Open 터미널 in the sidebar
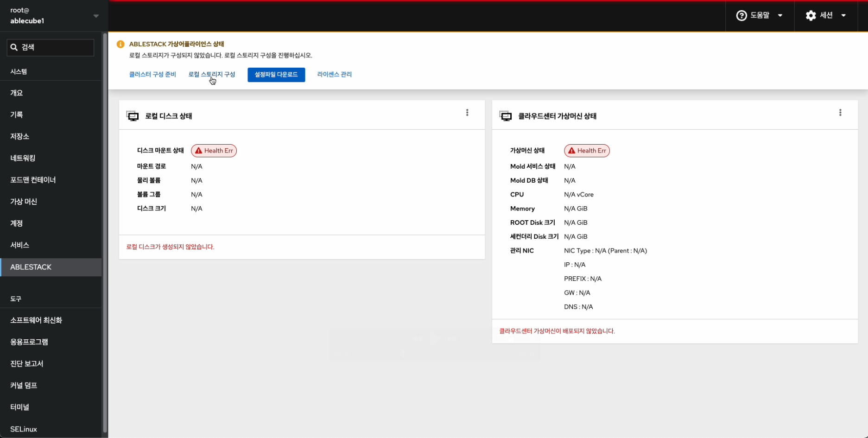 [x=20, y=407]
